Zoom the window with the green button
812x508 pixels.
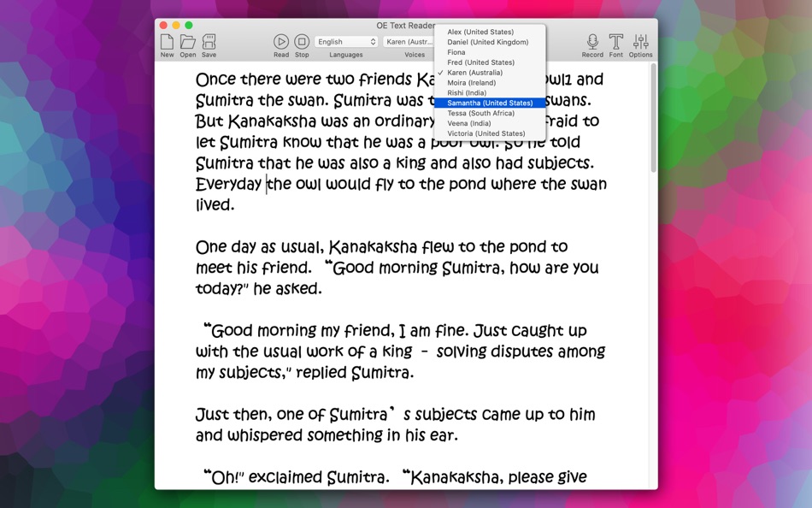189,25
